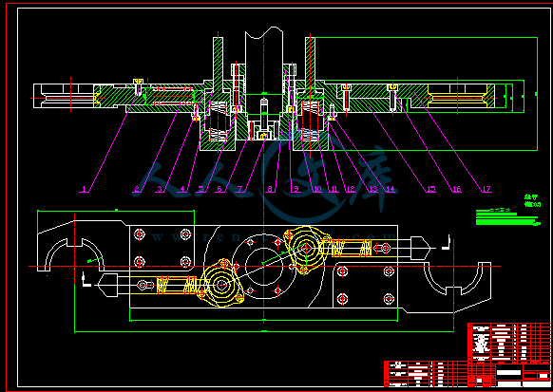Select part callout number 17

[x=486, y=190]
